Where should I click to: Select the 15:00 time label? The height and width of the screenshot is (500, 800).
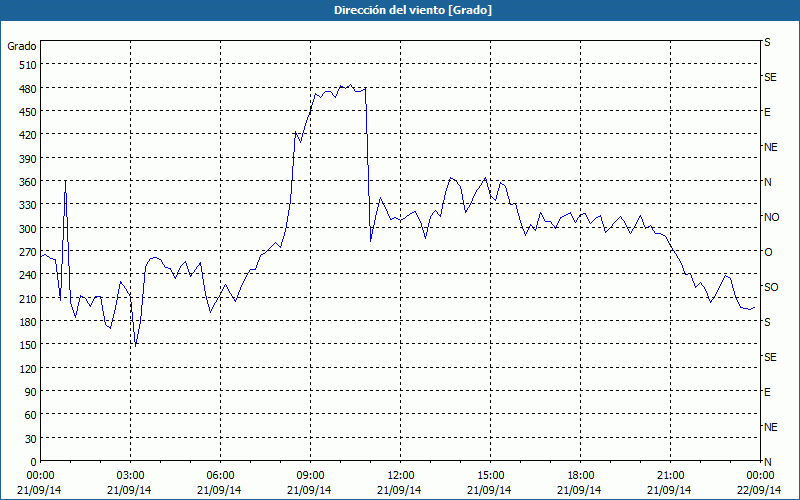pyautogui.click(x=490, y=476)
